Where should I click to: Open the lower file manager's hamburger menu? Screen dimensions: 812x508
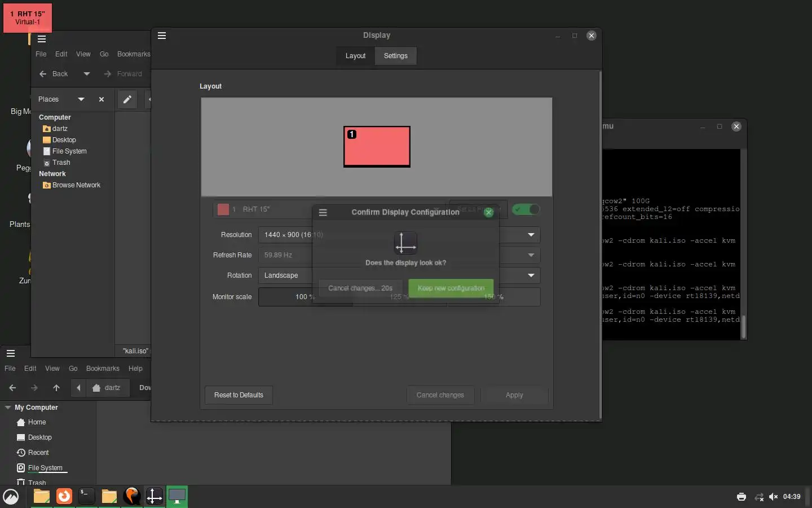point(11,353)
